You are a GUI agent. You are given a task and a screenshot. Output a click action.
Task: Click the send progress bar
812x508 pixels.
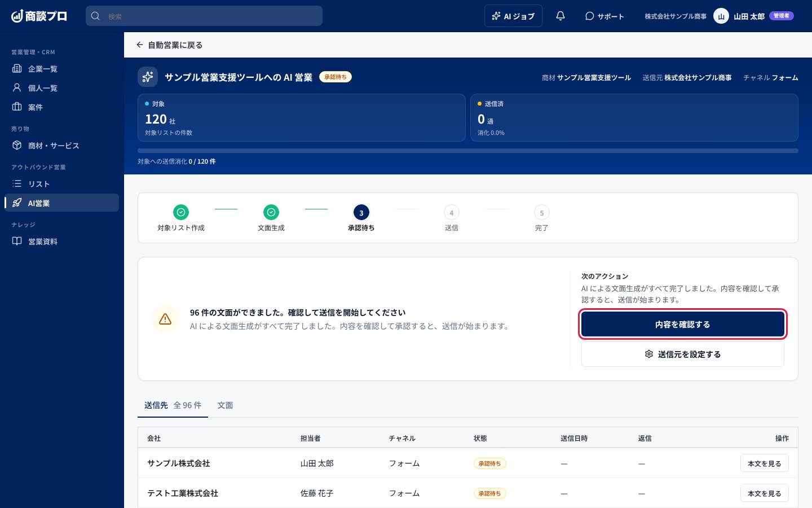(468, 151)
